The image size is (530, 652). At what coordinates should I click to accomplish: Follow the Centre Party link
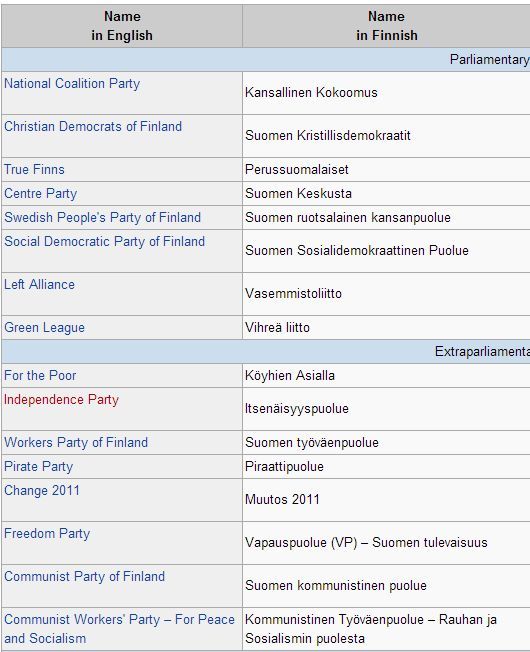click(x=41, y=193)
